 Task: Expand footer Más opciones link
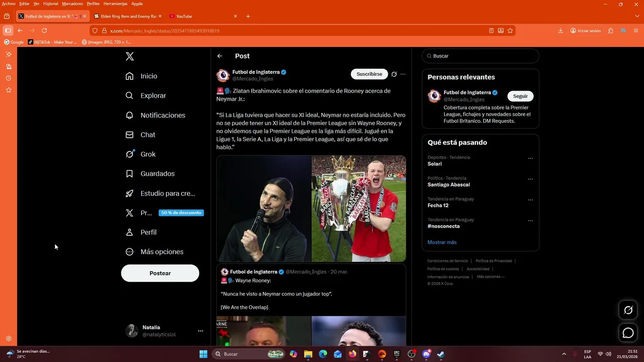pos(491,277)
